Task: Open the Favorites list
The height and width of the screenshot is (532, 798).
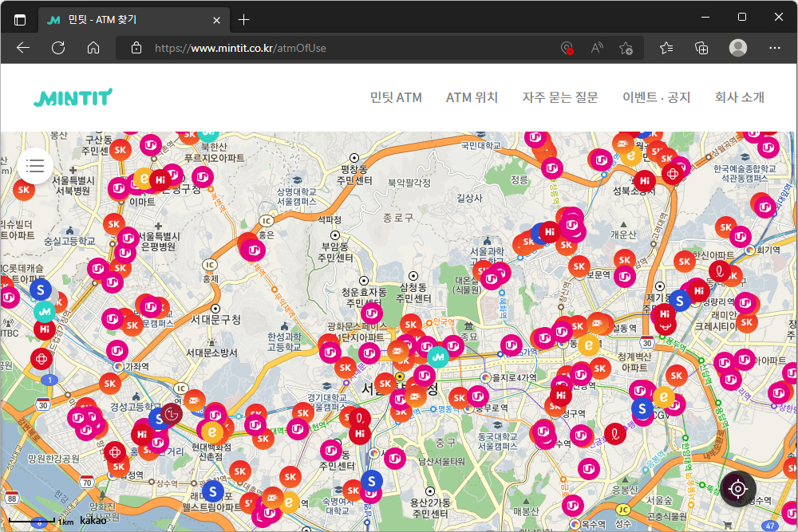Action: pyautogui.click(x=666, y=48)
